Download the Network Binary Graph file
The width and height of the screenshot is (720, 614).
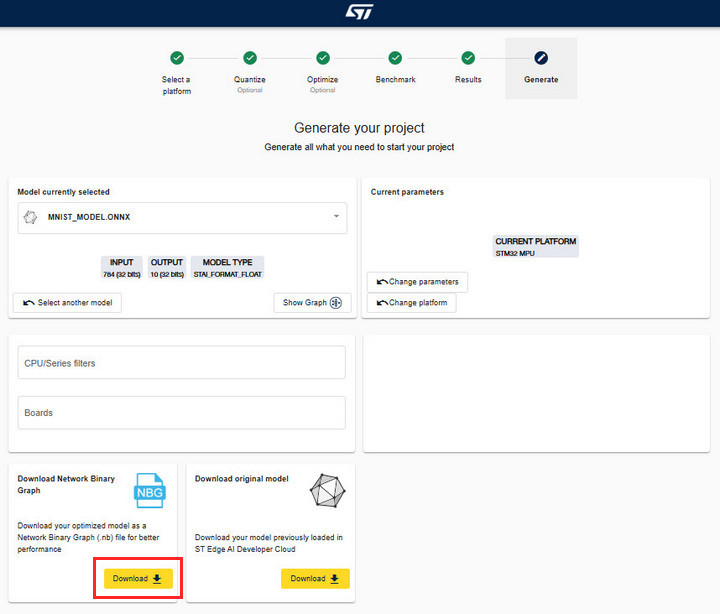coord(138,579)
